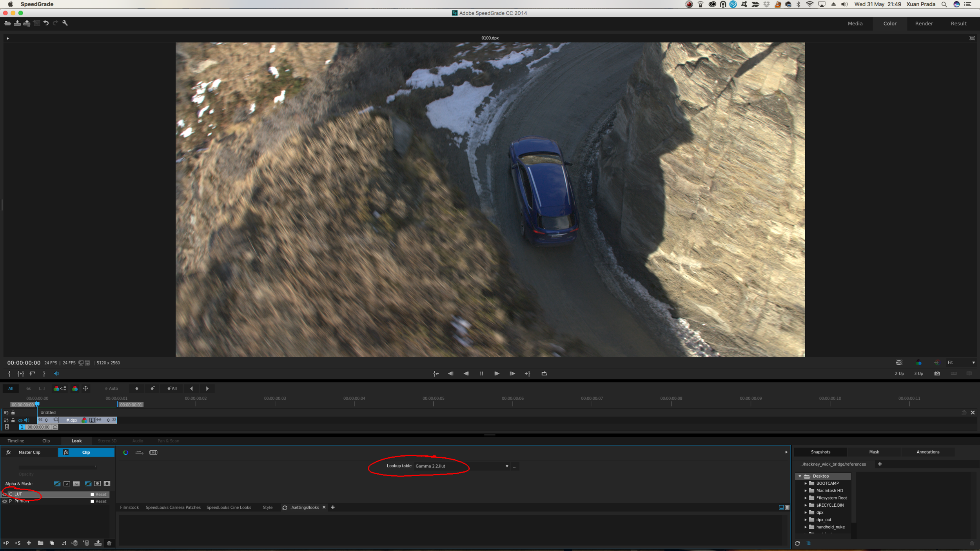Screen dimensions: 980x551
Task: Open the Fit zoom dropdown
Action: point(973,362)
